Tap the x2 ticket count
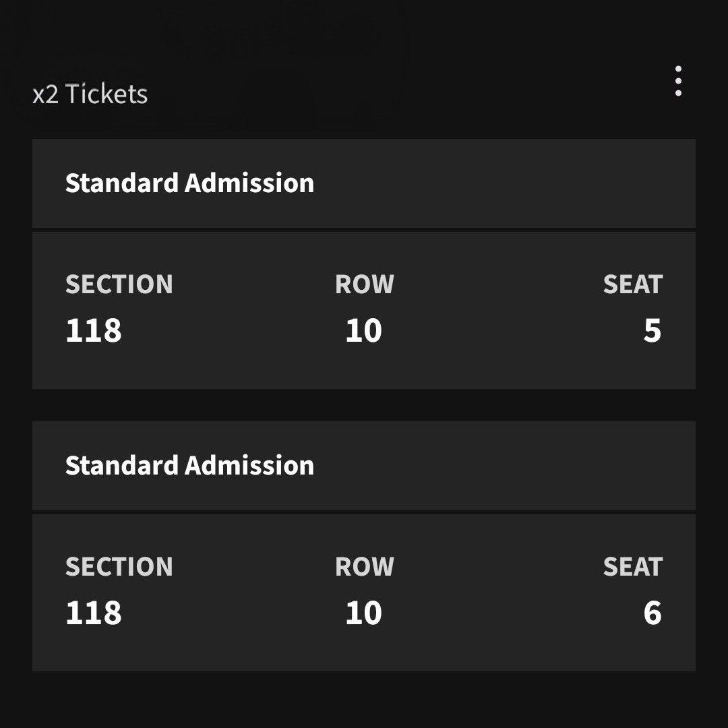 45,95
